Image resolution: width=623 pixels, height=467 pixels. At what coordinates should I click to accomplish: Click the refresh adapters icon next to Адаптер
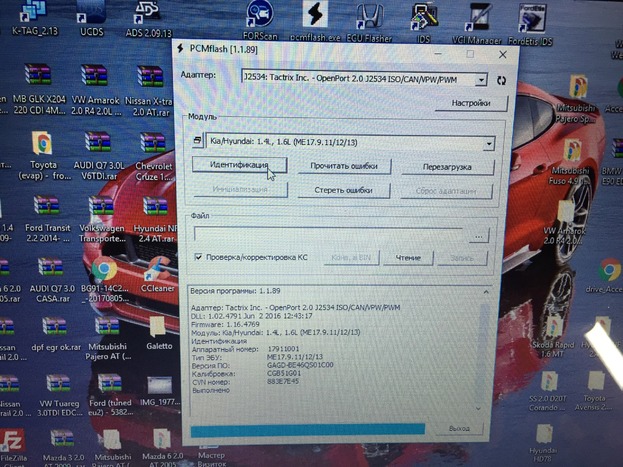coord(501,78)
